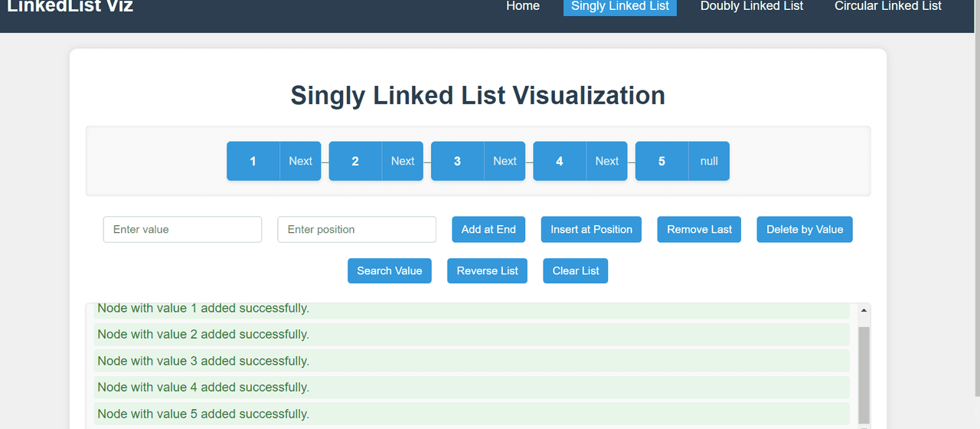Image resolution: width=980 pixels, height=429 pixels.
Task: Go to Circular Linked List page
Action: pyautogui.click(x=887, y=6)
